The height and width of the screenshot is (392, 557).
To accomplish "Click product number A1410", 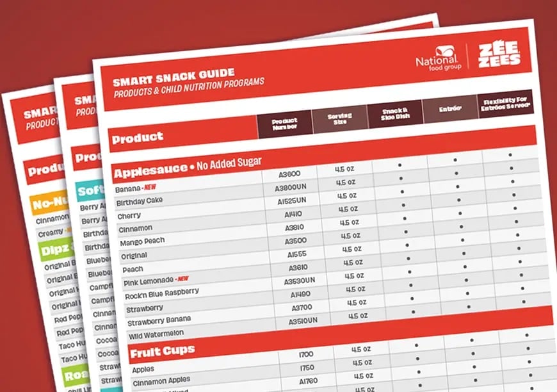I will pyautogui.click(x=293, y=214).
